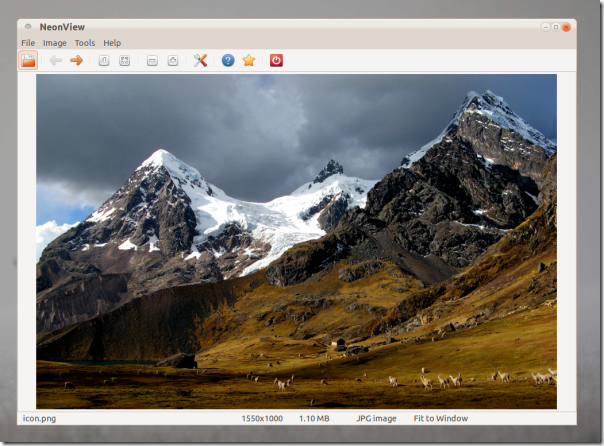The height and width of the screenshot is (446, 604).
Task: Go to previous image with grey left arrow
Action: tap(56, 60)
